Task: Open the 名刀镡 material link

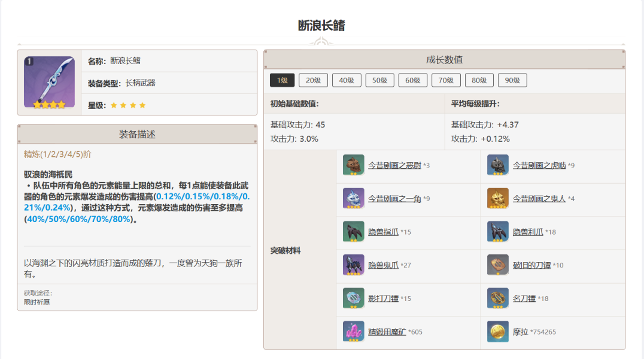Action: click(524, 298)
